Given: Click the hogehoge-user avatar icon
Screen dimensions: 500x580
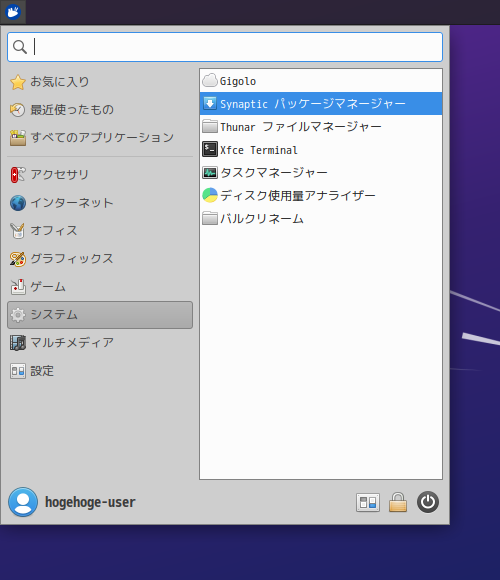Looking at the screenshot, I should (23, 502).
